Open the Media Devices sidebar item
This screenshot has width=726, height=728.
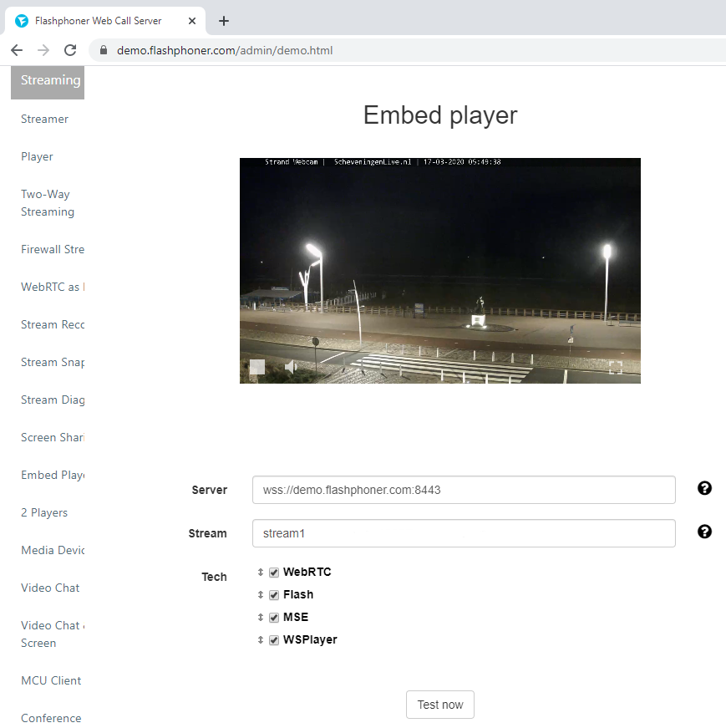click(x=53, y=550)
